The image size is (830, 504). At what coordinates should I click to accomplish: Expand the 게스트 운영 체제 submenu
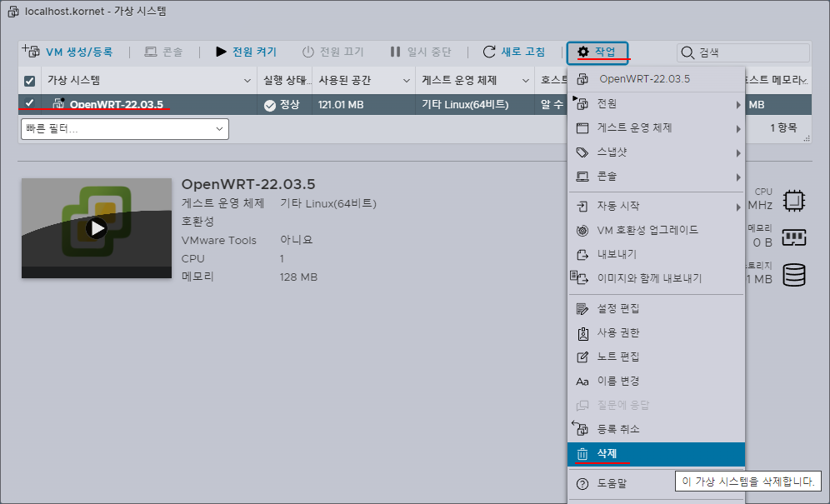656,128
